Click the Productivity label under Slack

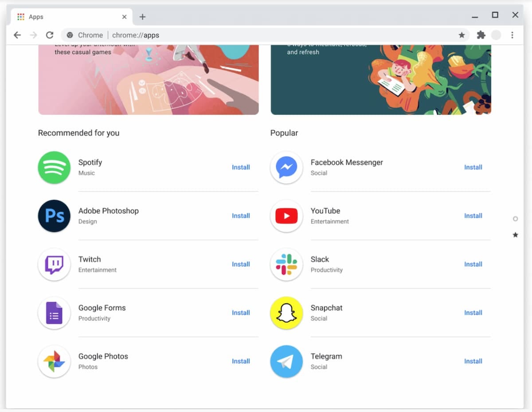327,270
